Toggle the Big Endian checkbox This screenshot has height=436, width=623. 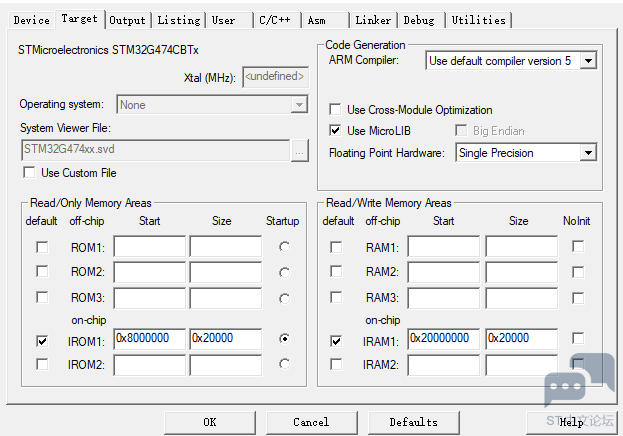click(x=461, y=130)
